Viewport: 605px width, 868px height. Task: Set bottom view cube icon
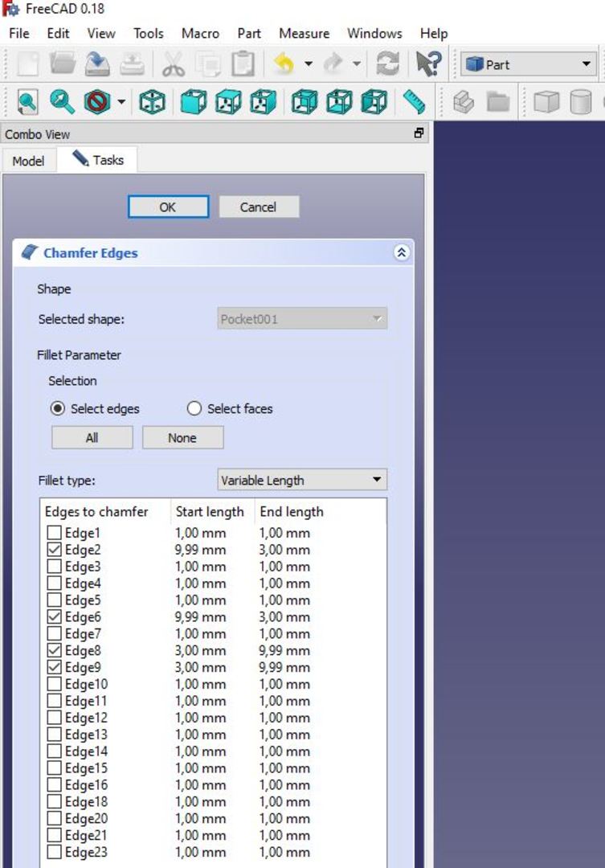point(339,102)
